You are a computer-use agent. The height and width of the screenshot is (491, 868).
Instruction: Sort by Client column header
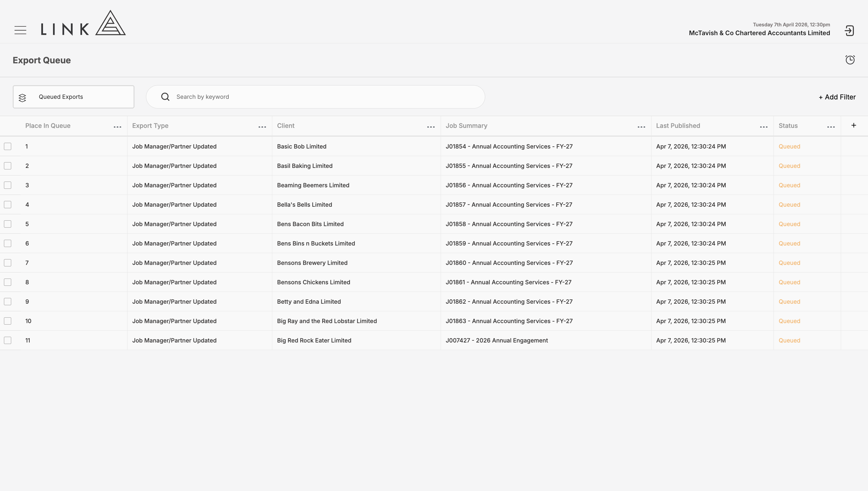[286, 126]
